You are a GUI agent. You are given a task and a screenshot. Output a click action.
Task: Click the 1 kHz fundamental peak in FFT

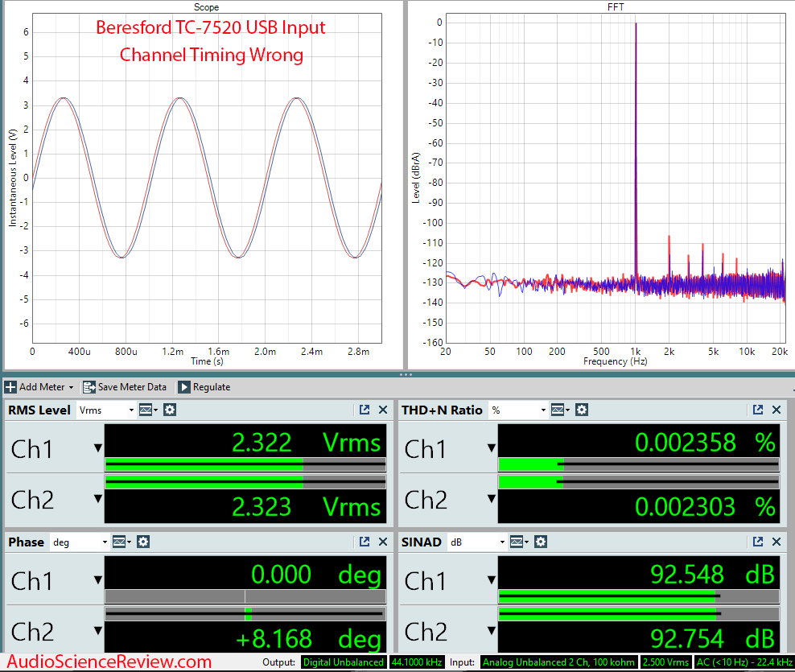(x=636, y=152)
